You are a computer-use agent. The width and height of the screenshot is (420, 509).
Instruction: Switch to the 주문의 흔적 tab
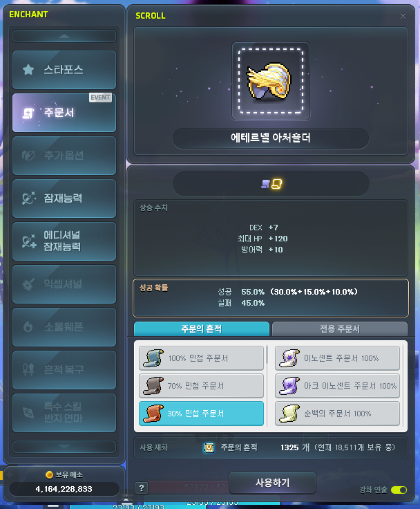coord(202,328)
